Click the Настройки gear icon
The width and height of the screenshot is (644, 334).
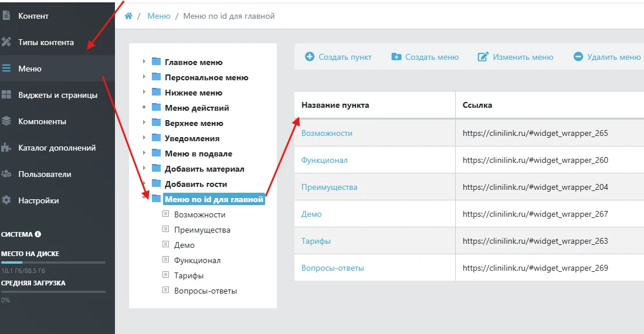coord(6,200)
